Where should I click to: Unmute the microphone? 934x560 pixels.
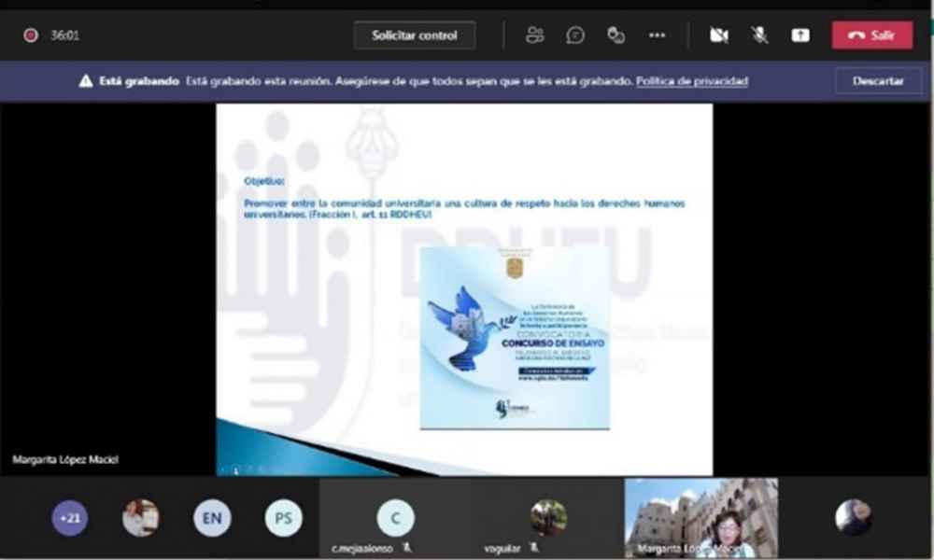(x=760, y=35)
